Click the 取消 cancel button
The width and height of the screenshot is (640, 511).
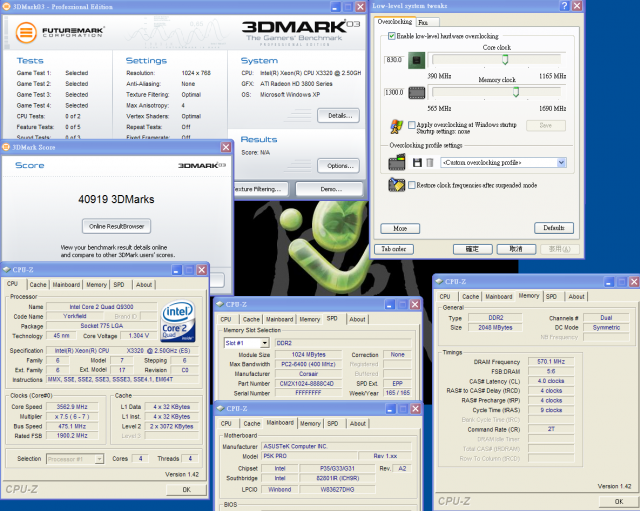click(516, 249)
